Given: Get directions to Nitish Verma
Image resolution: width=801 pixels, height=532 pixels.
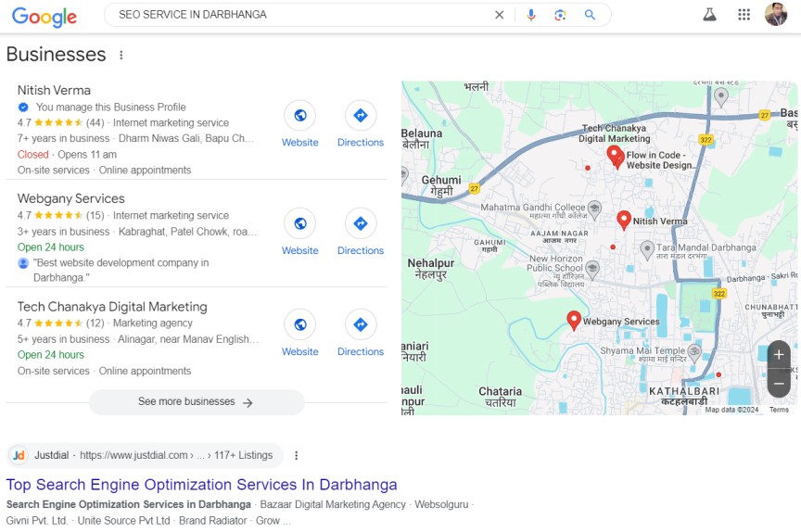Looking at the screenshot, I should click(360, 115).
